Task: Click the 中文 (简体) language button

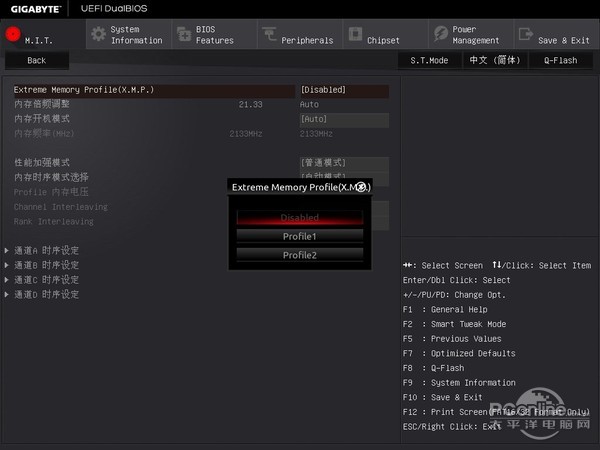Action: (495, 60)
